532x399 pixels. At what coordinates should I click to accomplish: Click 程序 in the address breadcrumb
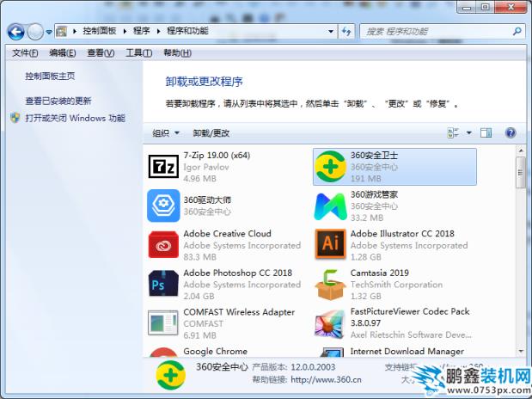pos(142,31)
